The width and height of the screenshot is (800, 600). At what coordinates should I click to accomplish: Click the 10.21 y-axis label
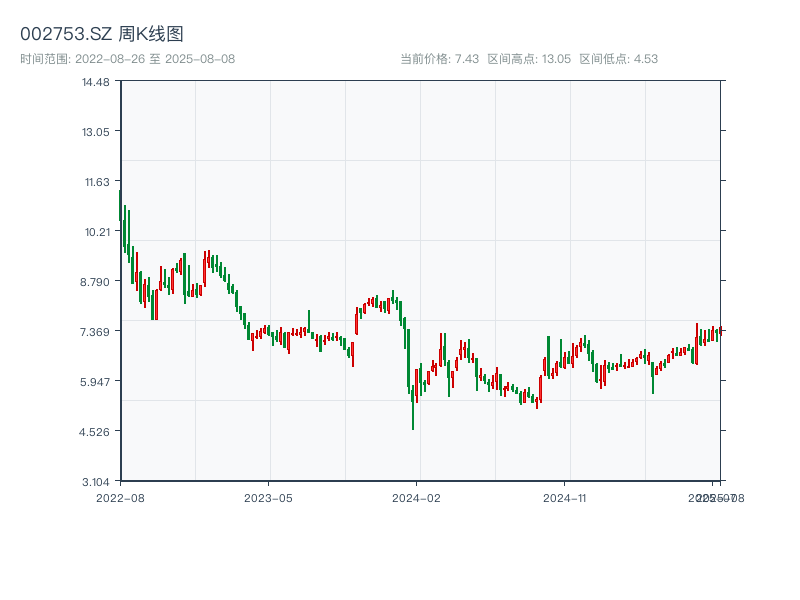click(96, 231)
